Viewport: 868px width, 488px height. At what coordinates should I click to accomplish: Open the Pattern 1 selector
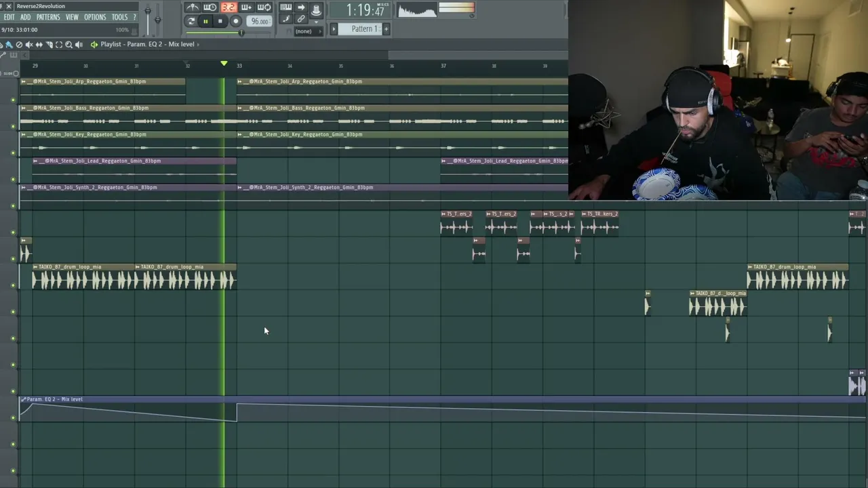(x=360, y=29)
